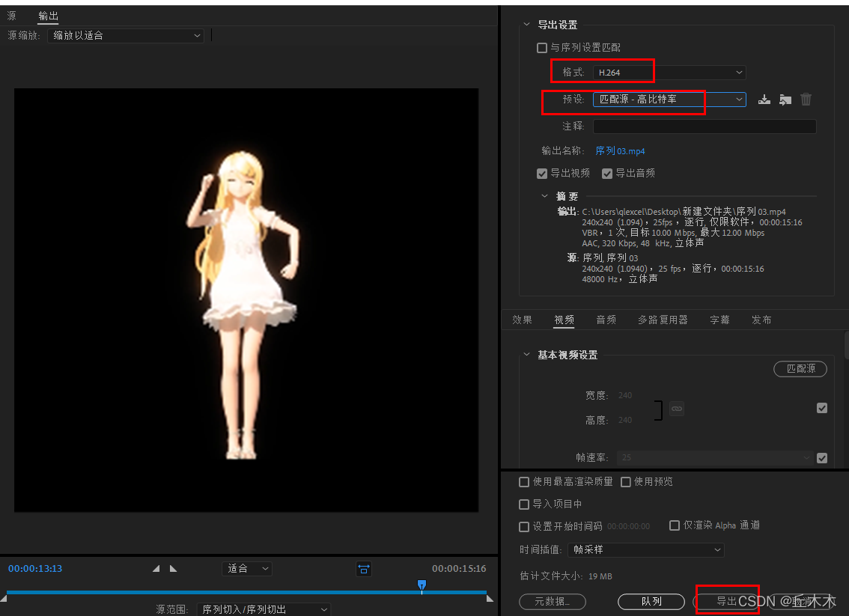Click the metadata button (元数据...)
Image resolution: width=849 pixels, height=616 pixels.
coord(553,601)
